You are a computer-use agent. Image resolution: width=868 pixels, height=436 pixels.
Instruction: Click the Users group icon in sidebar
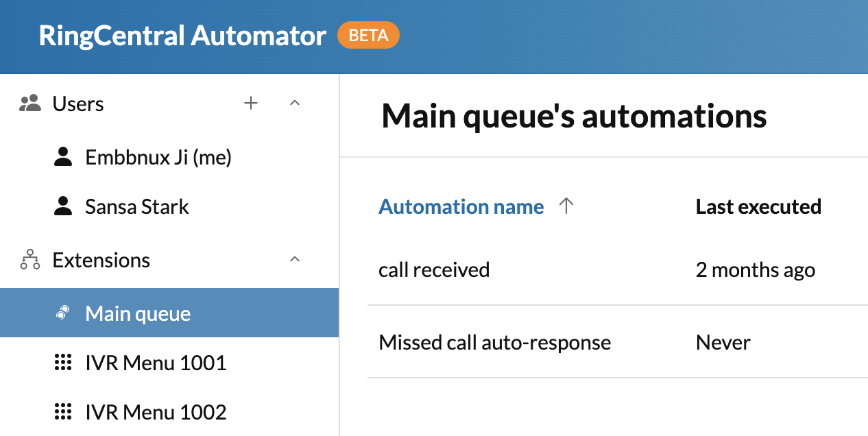[29, 102]
